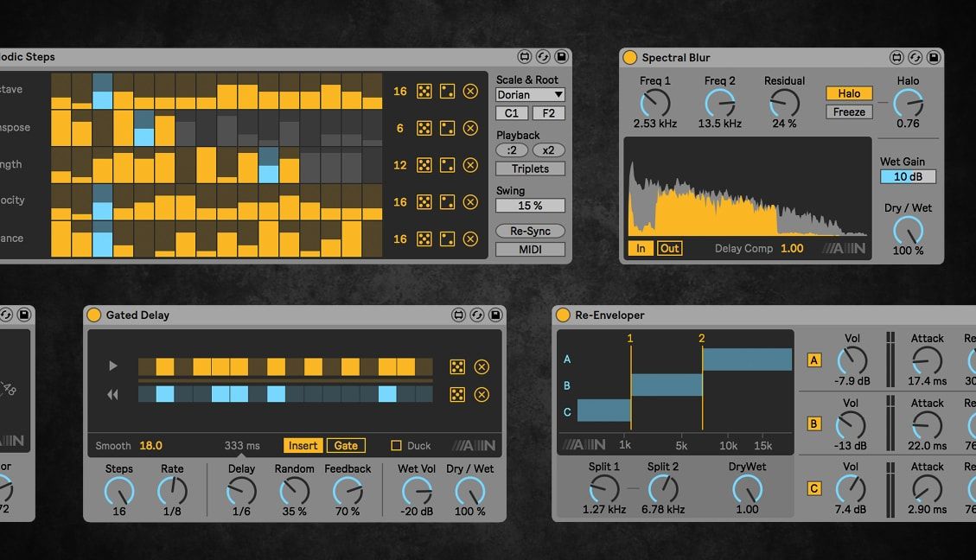Click the F2 root button
This screenshot has height=560, width=976.
point(548,113)
